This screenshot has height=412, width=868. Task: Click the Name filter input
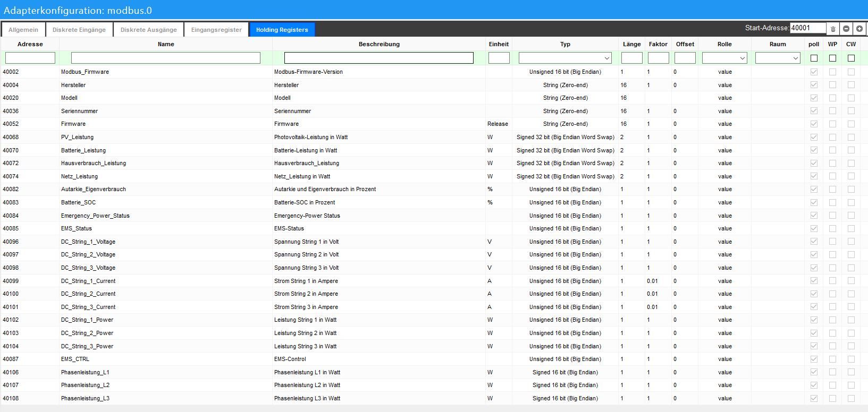(166, 58)
